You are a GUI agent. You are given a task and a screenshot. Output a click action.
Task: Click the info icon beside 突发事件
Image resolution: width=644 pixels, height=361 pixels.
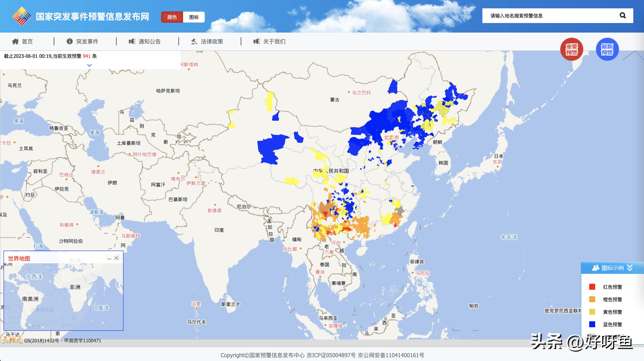[x=69, y=42]
